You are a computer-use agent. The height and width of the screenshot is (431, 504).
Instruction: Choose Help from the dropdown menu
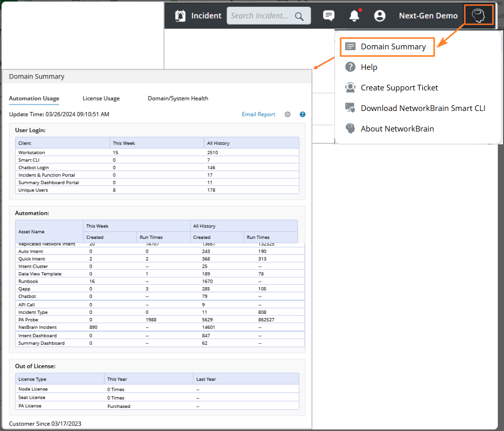pyautogui.click(x=369, y=67)
